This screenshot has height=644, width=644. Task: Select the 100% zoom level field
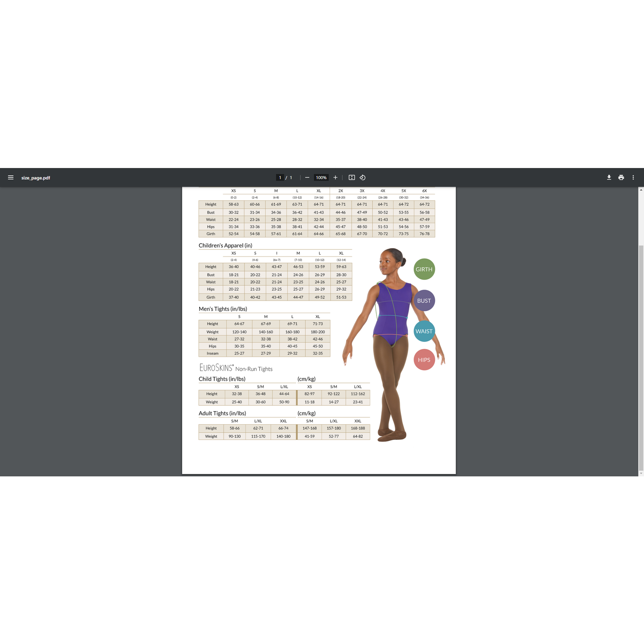(x=321, y=177)
